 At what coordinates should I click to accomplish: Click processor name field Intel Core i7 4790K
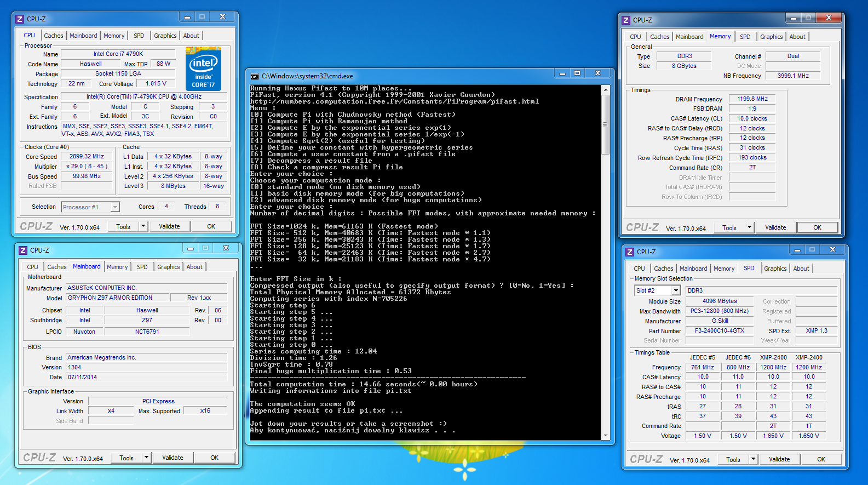pyautogui.click(x=118, y=54)
